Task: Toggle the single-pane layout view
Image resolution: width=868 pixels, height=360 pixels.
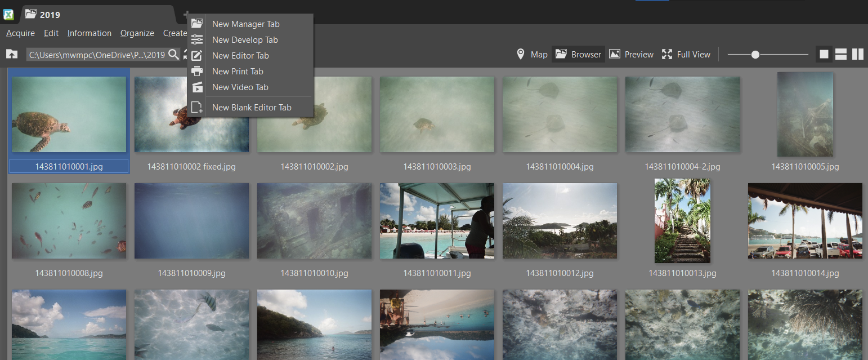Action: pos(824,54)
